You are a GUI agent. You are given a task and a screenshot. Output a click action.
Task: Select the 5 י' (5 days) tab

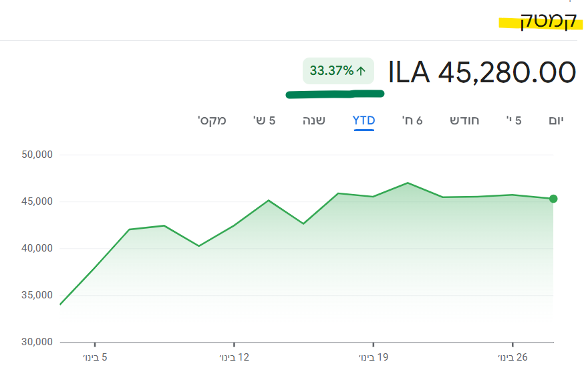[x=514, y=120]
